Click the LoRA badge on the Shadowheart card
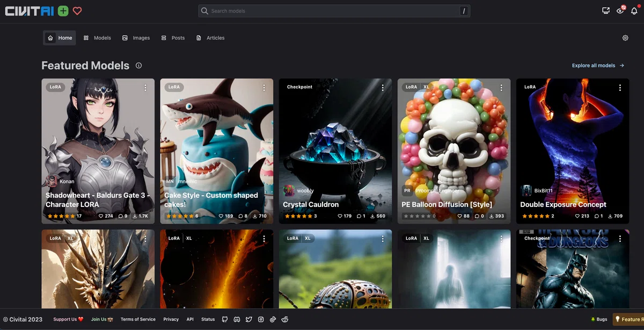The image size is (644, 330). (x=55, y=87)
